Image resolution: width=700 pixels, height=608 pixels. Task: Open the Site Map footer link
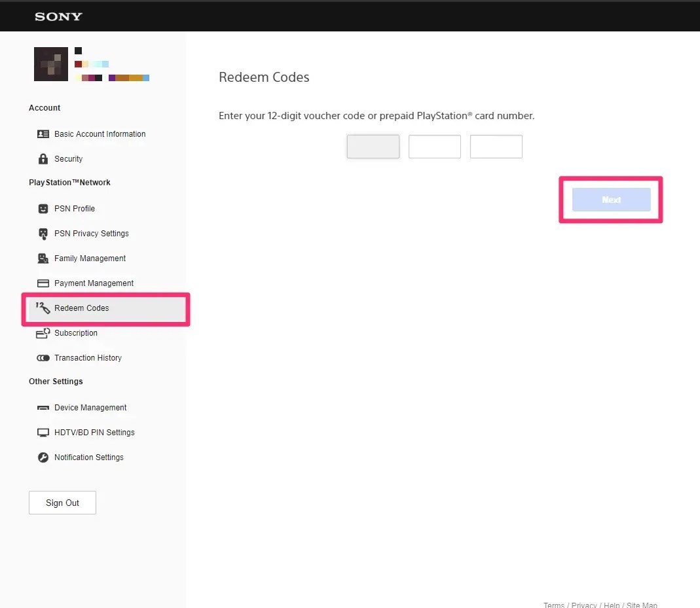[642, 605]
